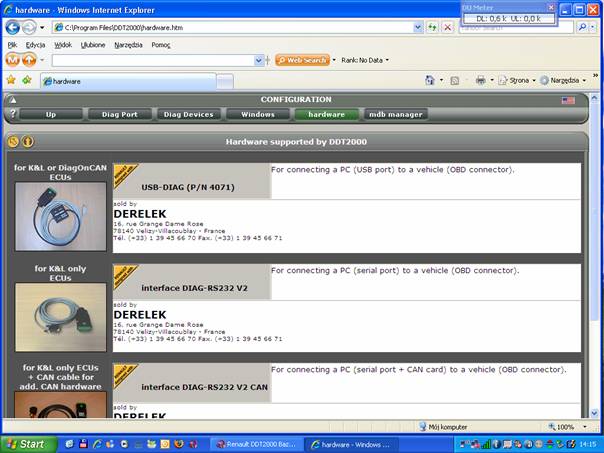This screenshot has width=604, height=453.
Task: Click the orange no-entry circle icon
Action: pos(13,142)
